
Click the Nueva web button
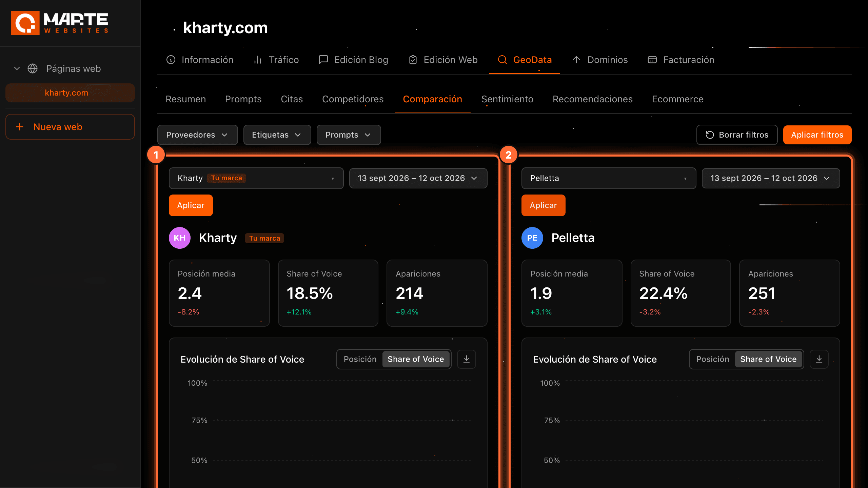click(x=70, y=127)
